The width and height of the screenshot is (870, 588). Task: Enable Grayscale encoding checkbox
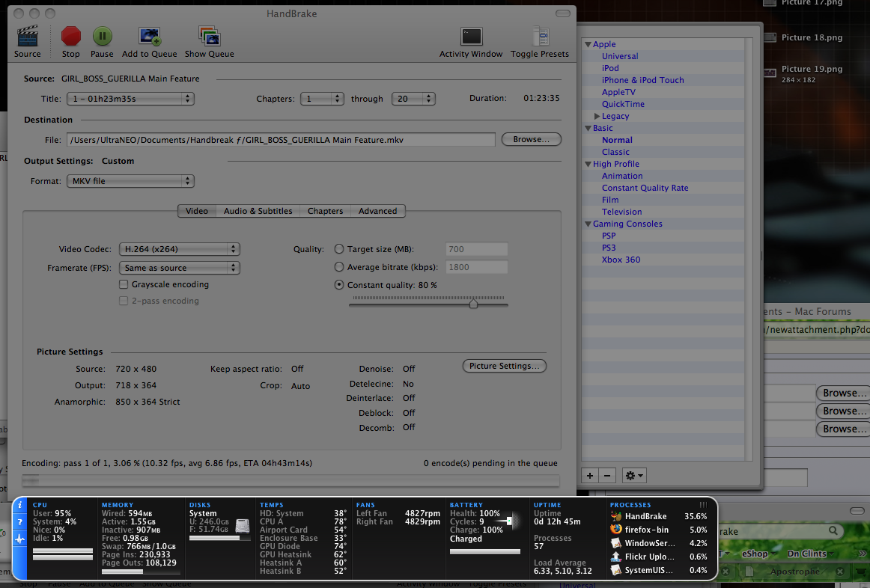[x=124, y=285]
